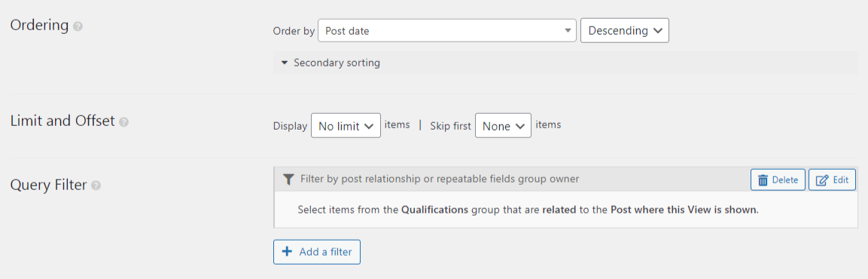Edit the post relationship filter
Image resolution: width=868 pixels, height=279 pixels.
[x=832, y=179]
